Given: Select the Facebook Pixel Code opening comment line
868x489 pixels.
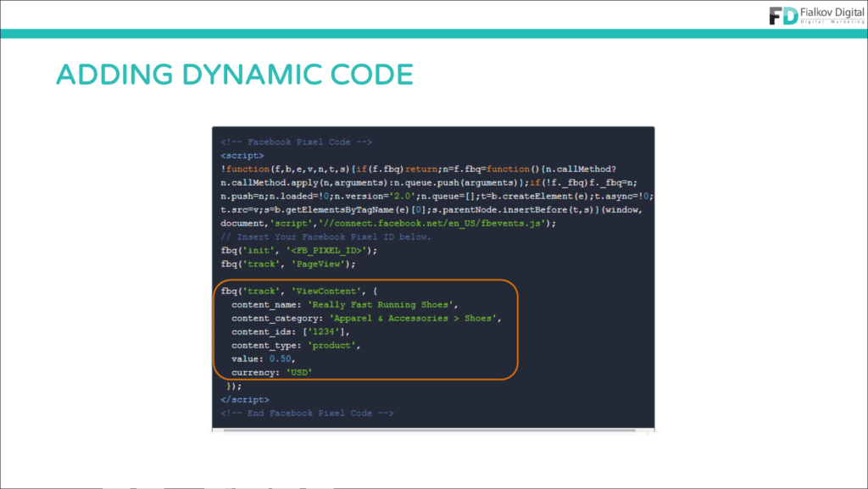Looking at the screenshot, I should click(296, 142).
